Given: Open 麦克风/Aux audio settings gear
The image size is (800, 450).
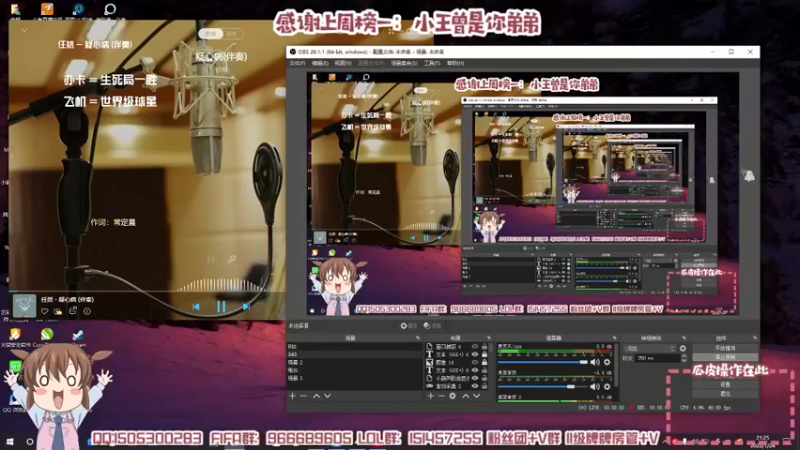Looking at the screenshot, I should click(x=607, y=362).
